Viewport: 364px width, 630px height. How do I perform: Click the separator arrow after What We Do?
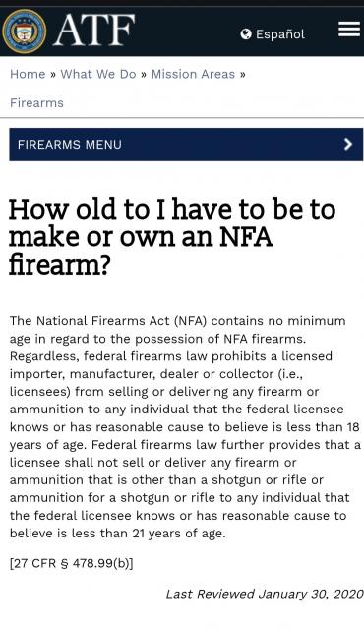pos(144,75)
